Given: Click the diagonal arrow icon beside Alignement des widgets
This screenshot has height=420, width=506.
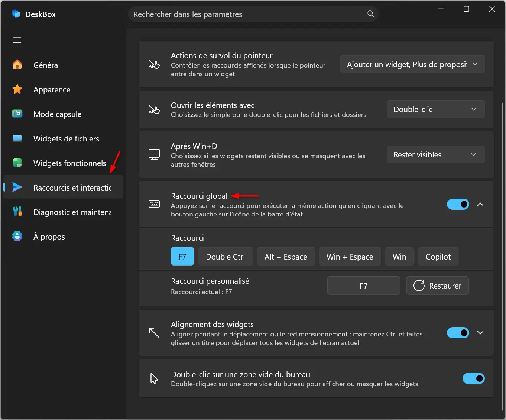Looking at the screenshot, I should tap(154, 332).
